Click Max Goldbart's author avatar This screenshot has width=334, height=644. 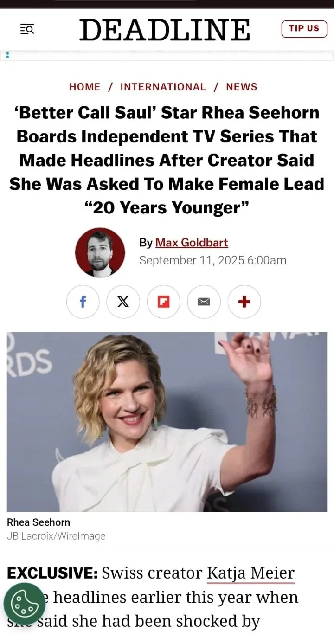tap(100, 252)
